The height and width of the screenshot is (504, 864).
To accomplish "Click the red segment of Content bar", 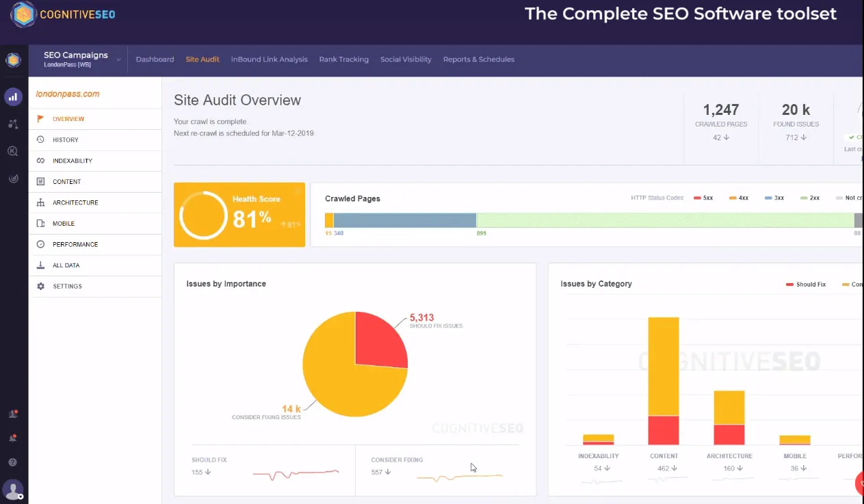I will coord(664,430).
